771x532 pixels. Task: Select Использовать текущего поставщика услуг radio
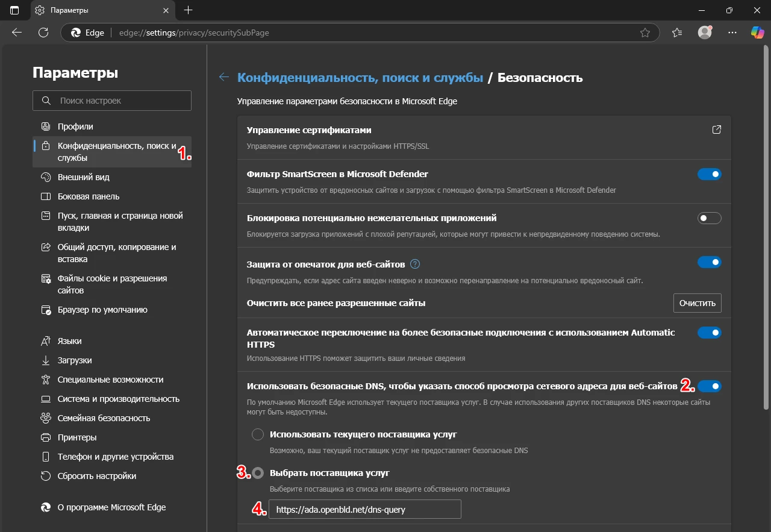[258, 434]
